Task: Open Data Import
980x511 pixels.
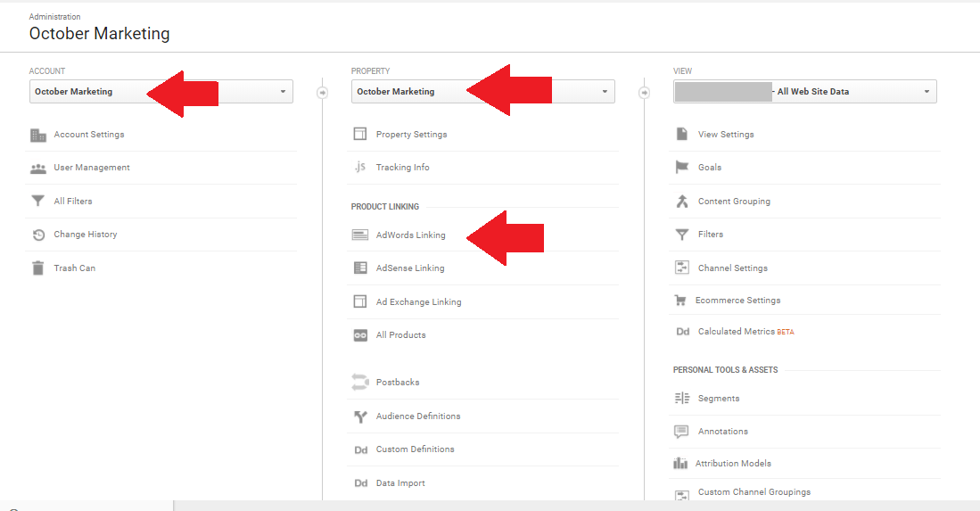Action: tap(400, 482)
